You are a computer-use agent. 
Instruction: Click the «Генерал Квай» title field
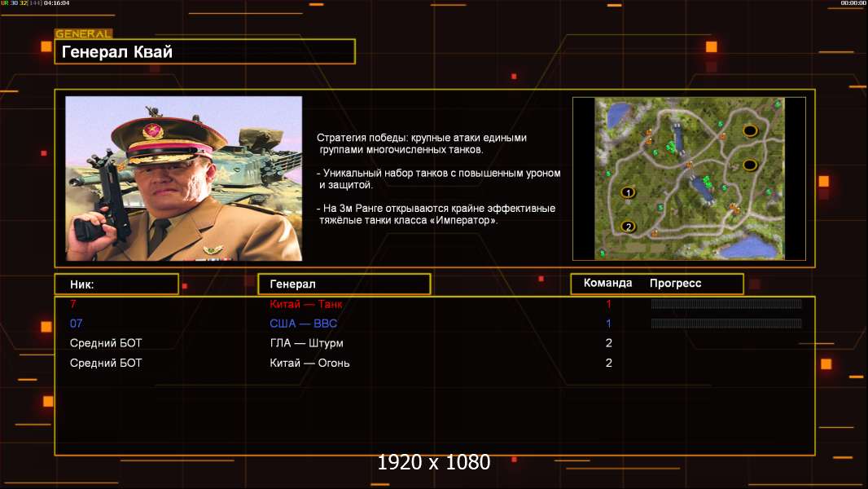click(205, 51)
